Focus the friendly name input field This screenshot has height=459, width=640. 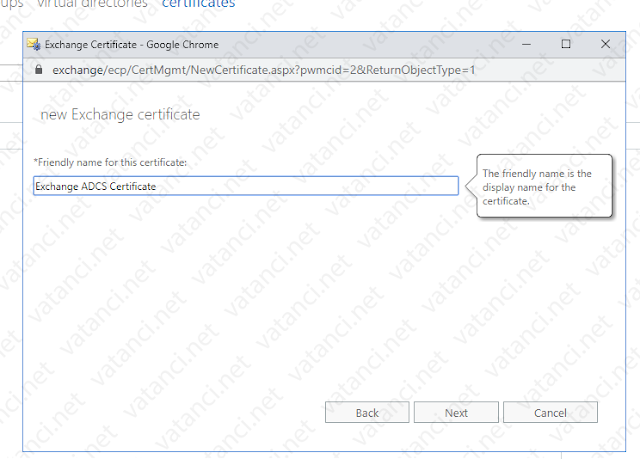pyautogui.click(x=246, y=186)
